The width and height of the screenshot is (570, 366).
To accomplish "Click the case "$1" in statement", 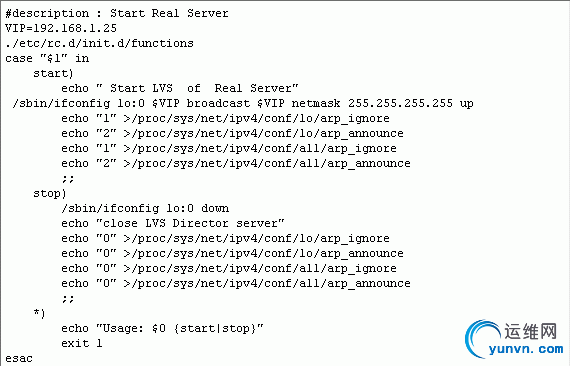I will click(x=47, y=59).
